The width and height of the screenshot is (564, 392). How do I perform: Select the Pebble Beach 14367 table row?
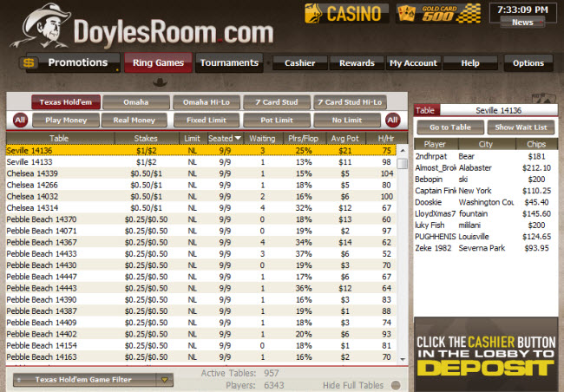coord(201,242)
